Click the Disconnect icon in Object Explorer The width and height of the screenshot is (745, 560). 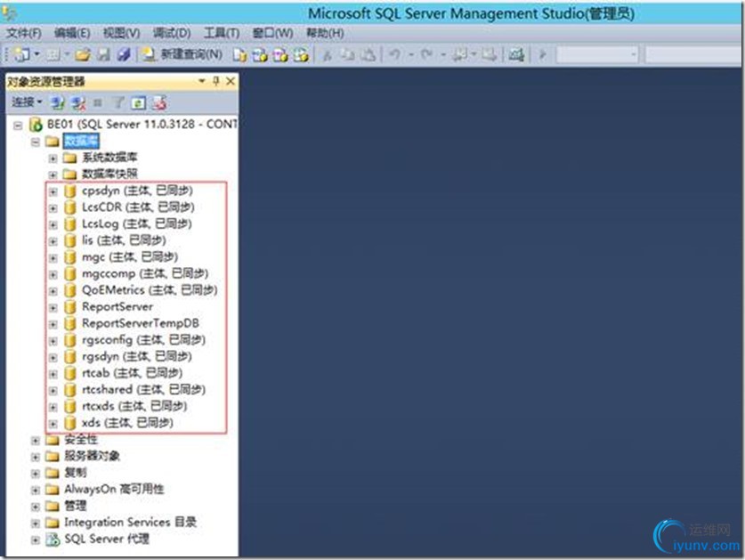pyautogui.click(x=78, y=102)
